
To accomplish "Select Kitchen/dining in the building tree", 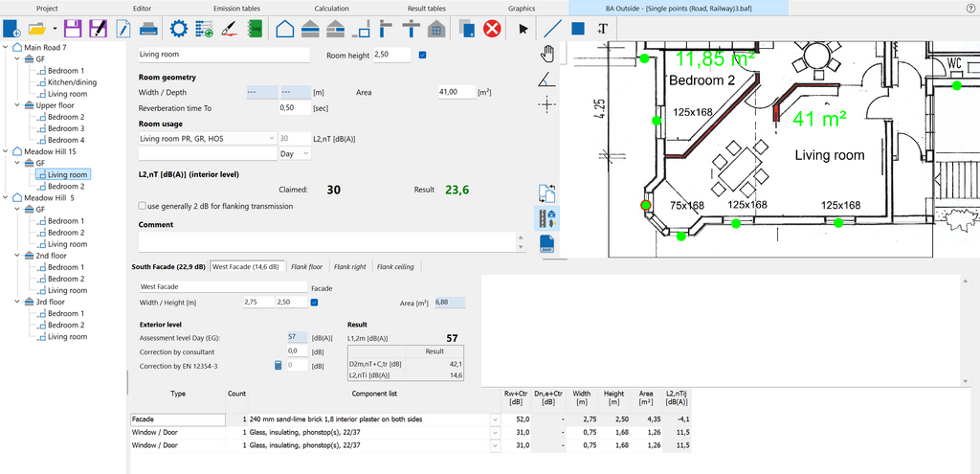I will [x=72, y=82].
